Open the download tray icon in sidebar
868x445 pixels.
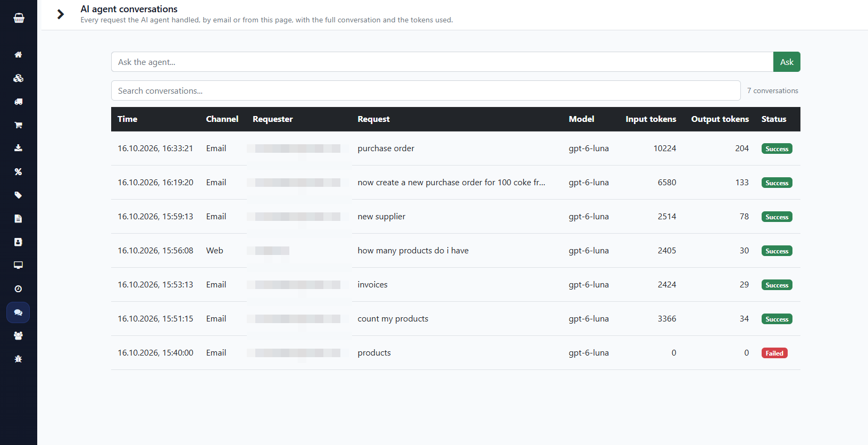click(18, 148)
